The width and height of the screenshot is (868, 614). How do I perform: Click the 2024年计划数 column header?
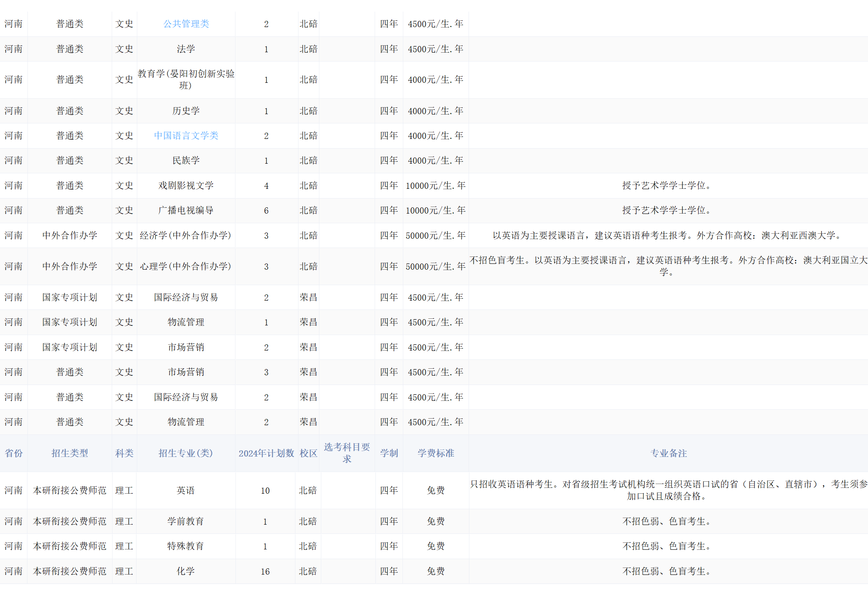coord(266,453)
